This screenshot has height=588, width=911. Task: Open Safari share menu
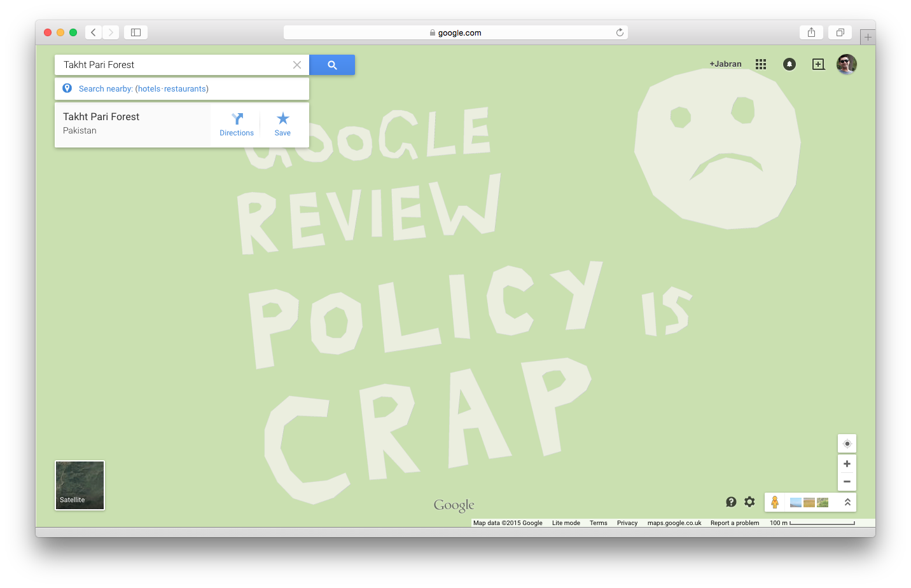pyautogui.click(x=812, y=32)
